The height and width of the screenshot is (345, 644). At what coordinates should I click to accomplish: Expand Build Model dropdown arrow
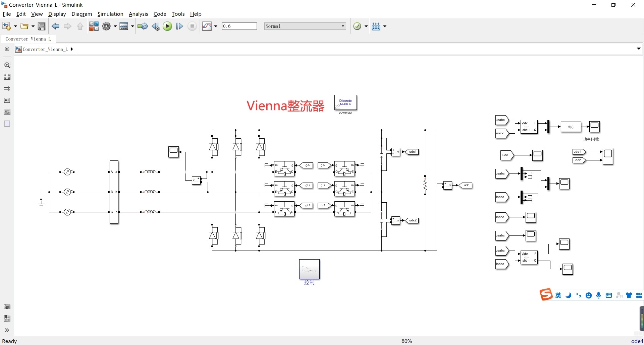[385, 26]
